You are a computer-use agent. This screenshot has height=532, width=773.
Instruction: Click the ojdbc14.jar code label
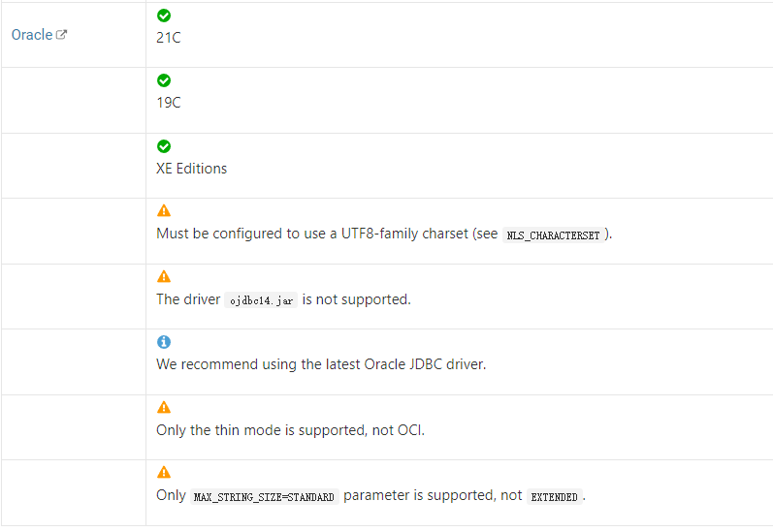(261, 300)
